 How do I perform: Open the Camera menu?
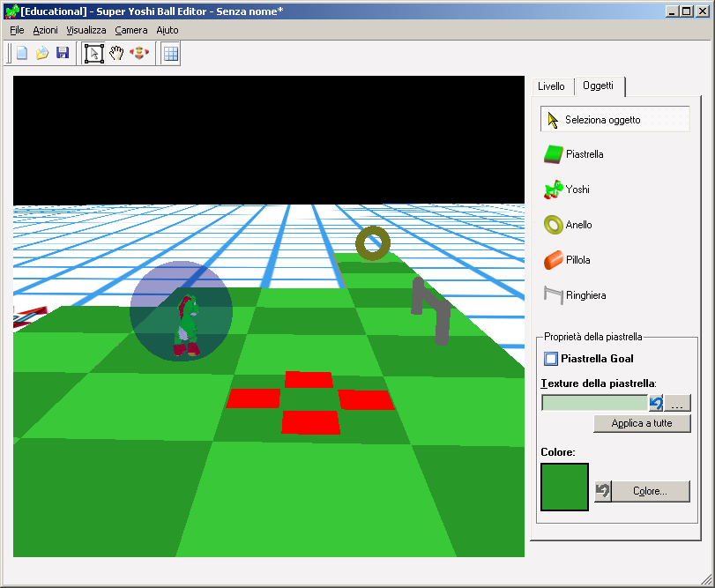click(130, 30)
